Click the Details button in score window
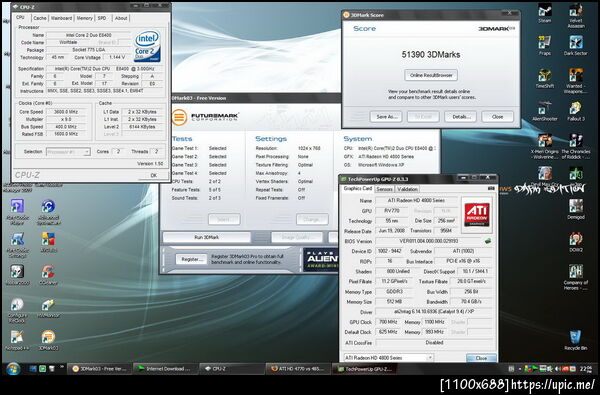 pos(460,117)
